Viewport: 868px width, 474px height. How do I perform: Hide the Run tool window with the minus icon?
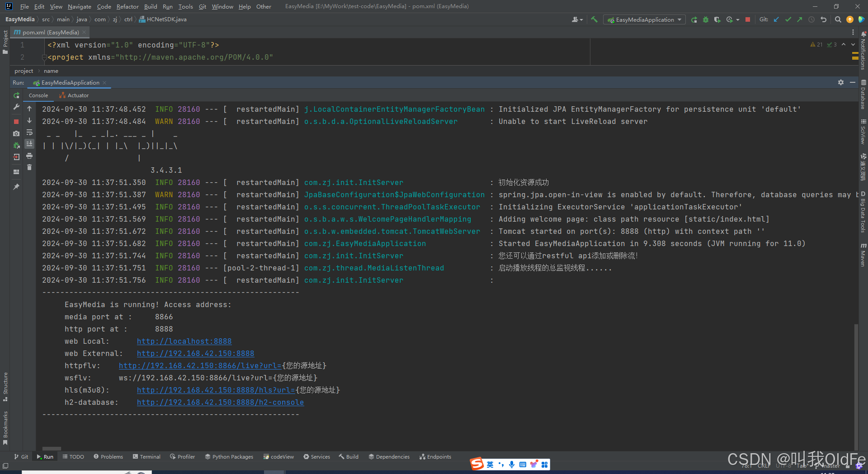pos(853,82)
